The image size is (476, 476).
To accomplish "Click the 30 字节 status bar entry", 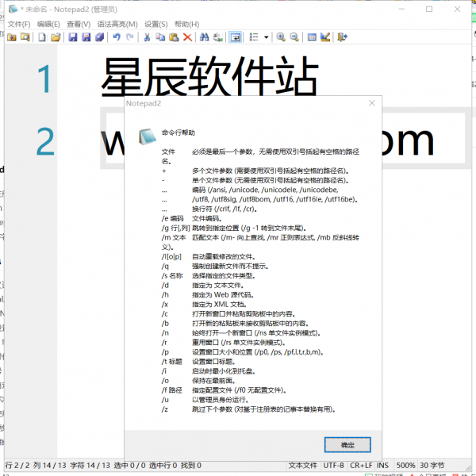I will click(x=432, y=466).
